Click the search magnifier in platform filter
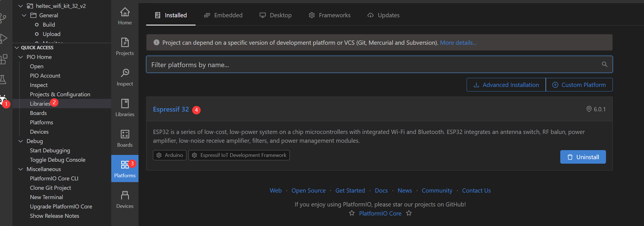The image size is (644, 226). click(605, 64)
